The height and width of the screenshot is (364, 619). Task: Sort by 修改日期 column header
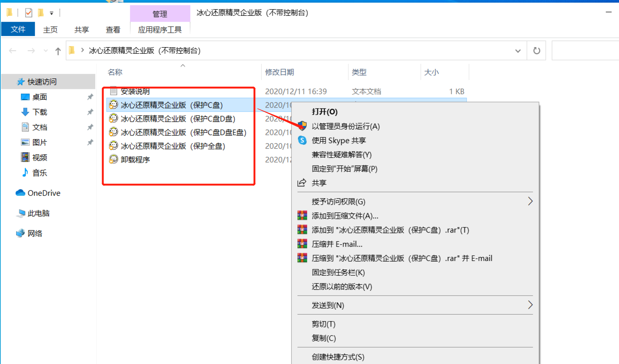coord(279,72)
